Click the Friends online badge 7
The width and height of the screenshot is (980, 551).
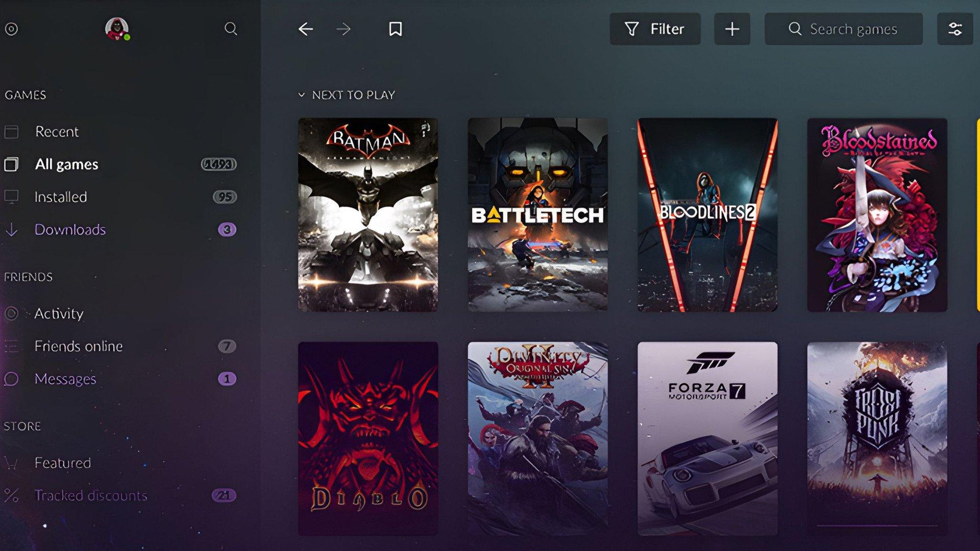[x=227, y=346]
